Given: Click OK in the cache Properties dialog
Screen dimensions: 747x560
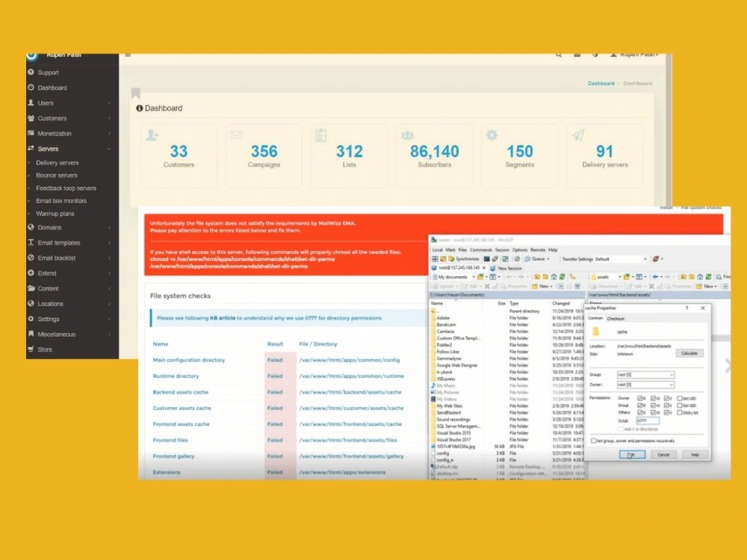Looking at the screenshot, I should coord(632,455).
